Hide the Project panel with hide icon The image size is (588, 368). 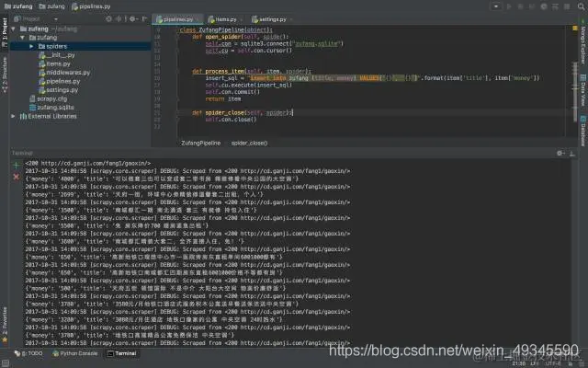(x=144, y=18)
